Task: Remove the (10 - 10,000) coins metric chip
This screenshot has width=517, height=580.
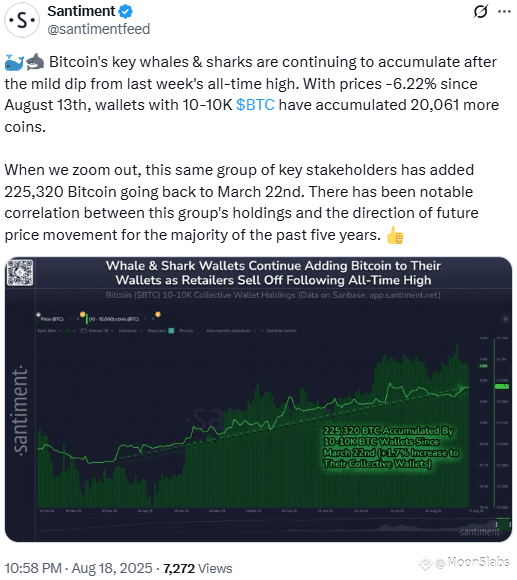Action: 153,319
